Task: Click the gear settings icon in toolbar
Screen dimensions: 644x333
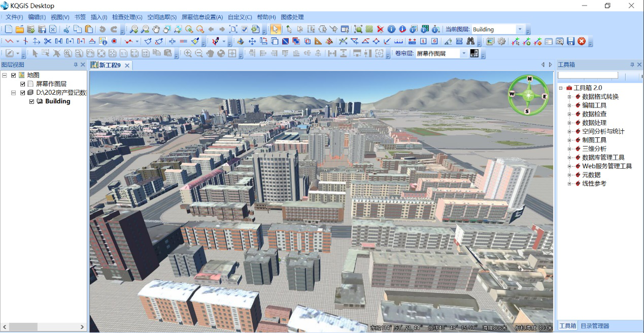Action: pyautogui.click(x=501, y=41)
